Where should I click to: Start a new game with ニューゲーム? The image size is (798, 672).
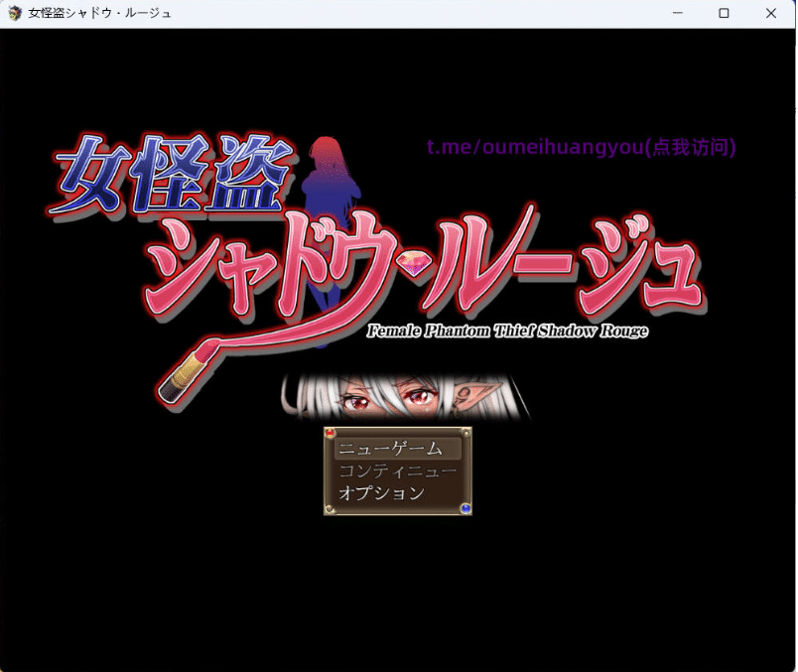point(397,449)
